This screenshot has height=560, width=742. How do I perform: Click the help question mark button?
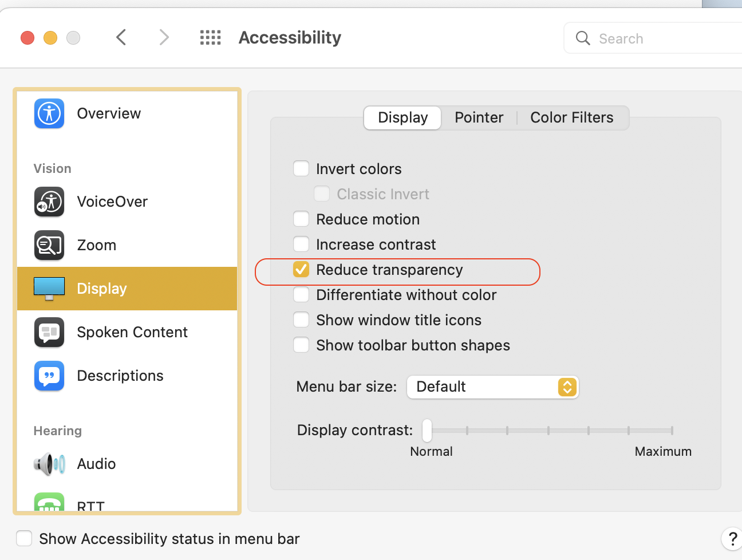pyautogui.click(x=732, y=539)
